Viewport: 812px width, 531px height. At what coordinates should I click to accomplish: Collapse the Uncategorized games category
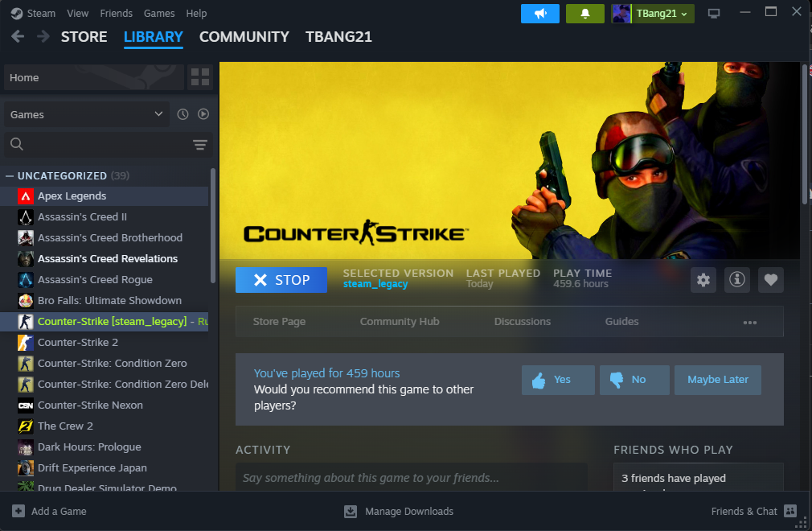pos(10,175)
